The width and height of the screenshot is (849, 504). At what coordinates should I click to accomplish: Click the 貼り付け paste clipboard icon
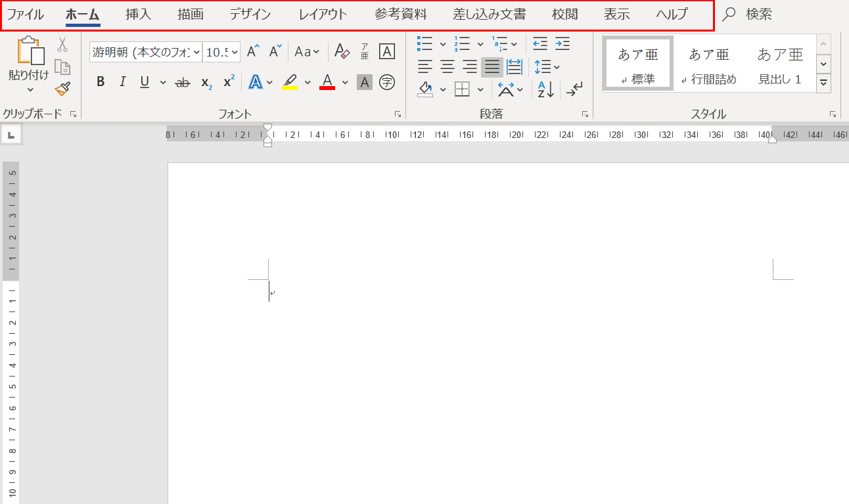31,51
